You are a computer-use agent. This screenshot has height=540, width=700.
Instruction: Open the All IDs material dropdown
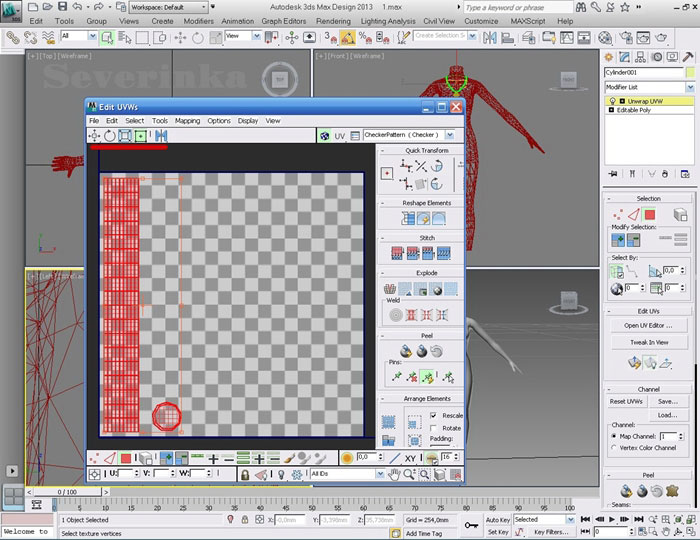pos(382,473)
